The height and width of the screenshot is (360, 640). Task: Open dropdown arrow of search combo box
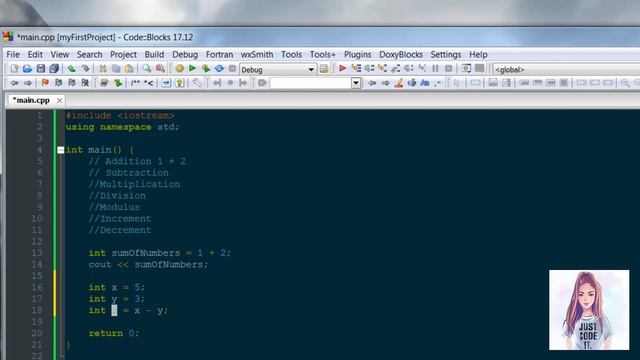[x=356, y=83]
